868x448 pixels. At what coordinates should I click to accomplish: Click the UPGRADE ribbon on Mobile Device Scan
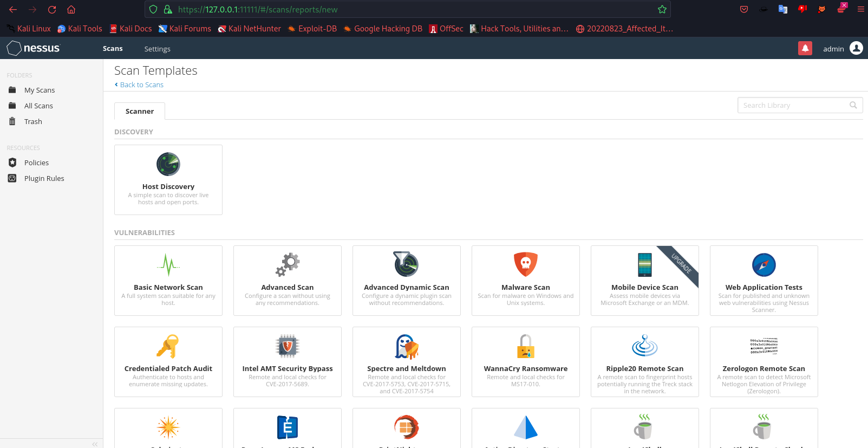coord(681,263)
